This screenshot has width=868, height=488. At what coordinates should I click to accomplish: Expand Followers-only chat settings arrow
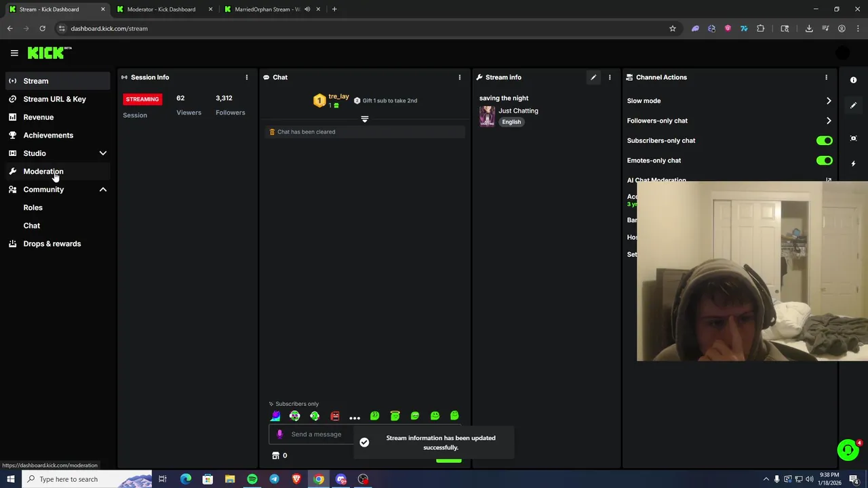pyautogui.click(x=829, y=121)
